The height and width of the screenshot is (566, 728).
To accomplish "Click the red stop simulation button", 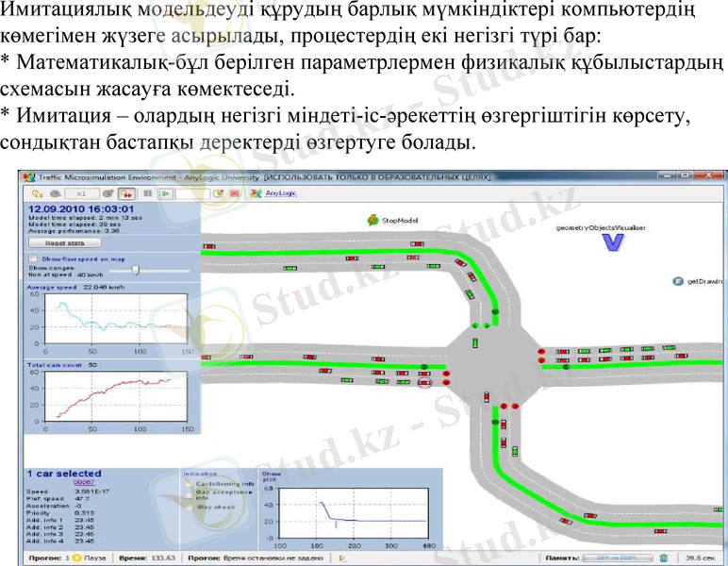I will tap(234, 193).
